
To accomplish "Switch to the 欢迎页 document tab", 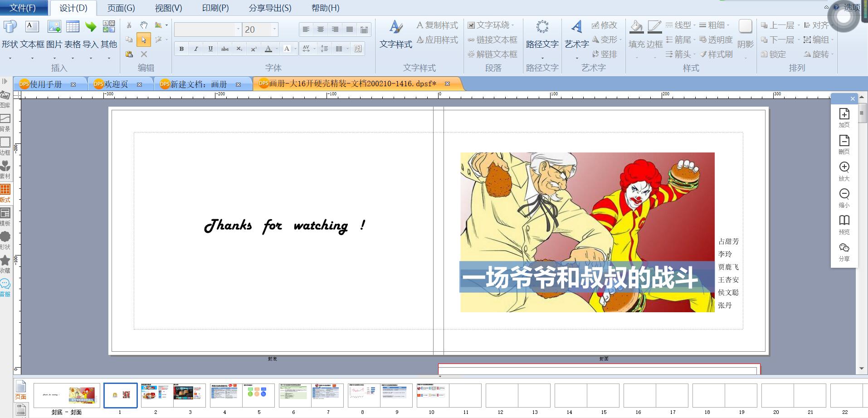I will [x=116, y=84].
